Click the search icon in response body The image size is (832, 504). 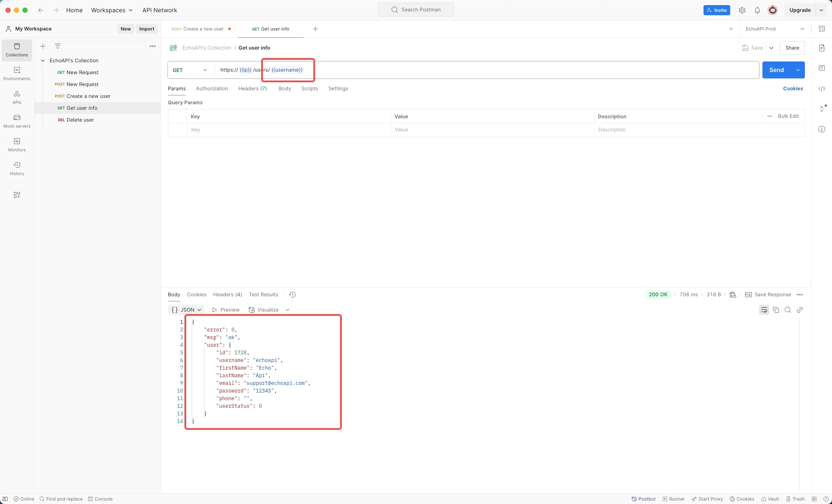point(788,310)
